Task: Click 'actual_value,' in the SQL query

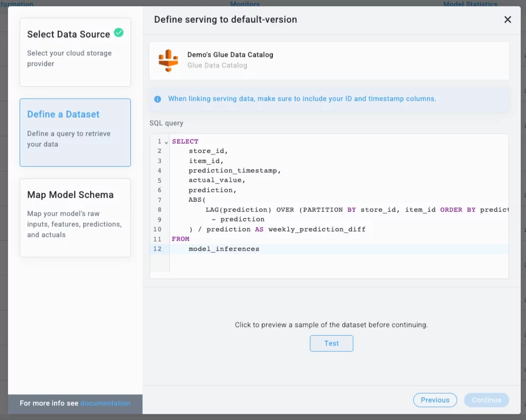Action: tap(217, 180)
